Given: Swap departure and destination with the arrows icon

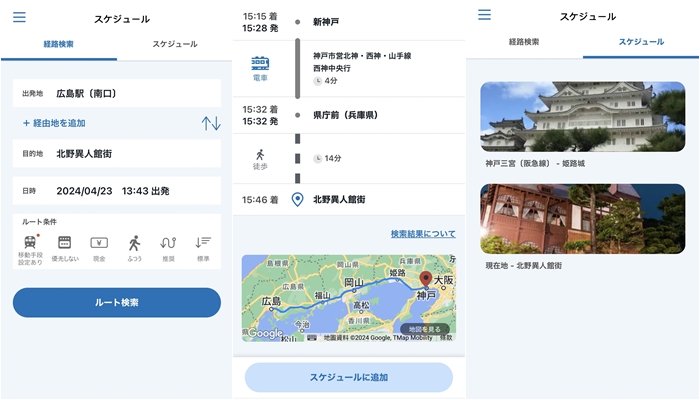Looking at the screenshot, I should coord(210,123).
